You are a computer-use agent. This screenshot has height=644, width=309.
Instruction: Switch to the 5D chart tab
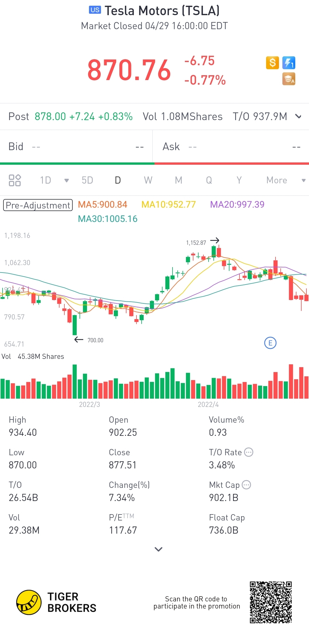point(87,180)
